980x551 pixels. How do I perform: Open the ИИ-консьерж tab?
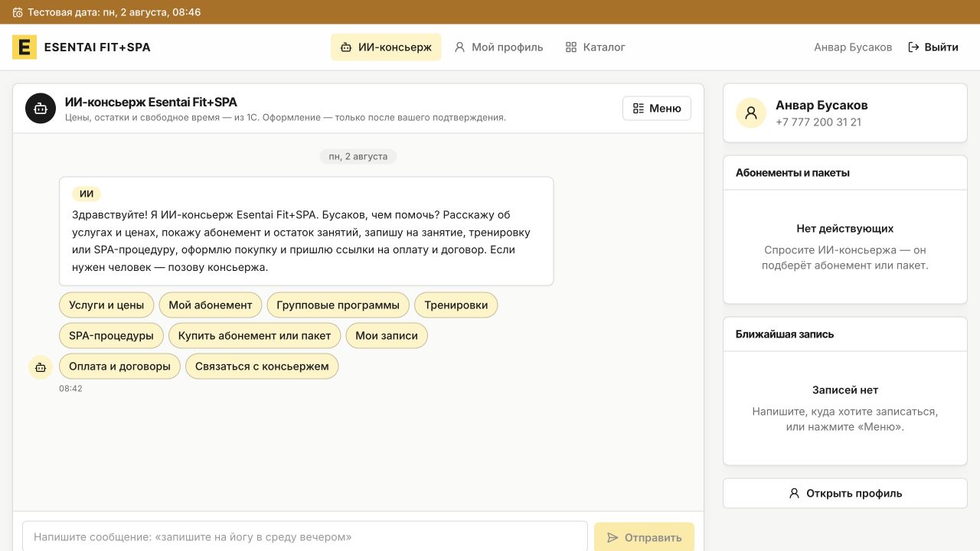(386, 47)
